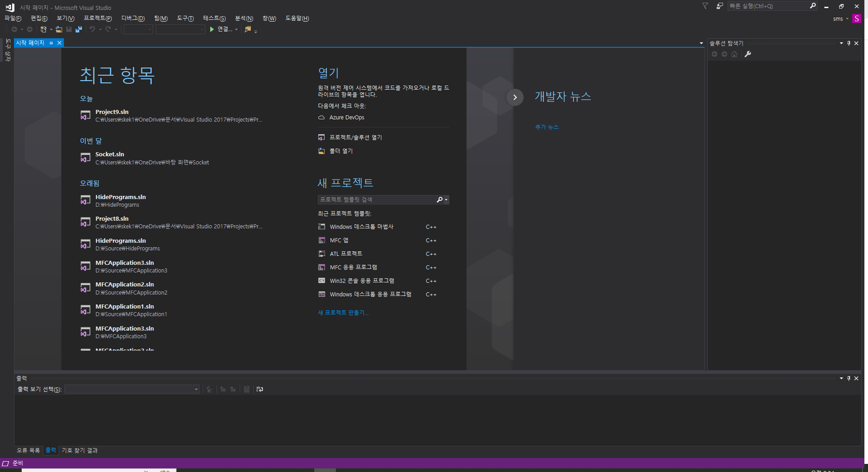Click the green Start (연결) play button
Image resolution: width=868 pixels, height=472 pixels.
212,29
